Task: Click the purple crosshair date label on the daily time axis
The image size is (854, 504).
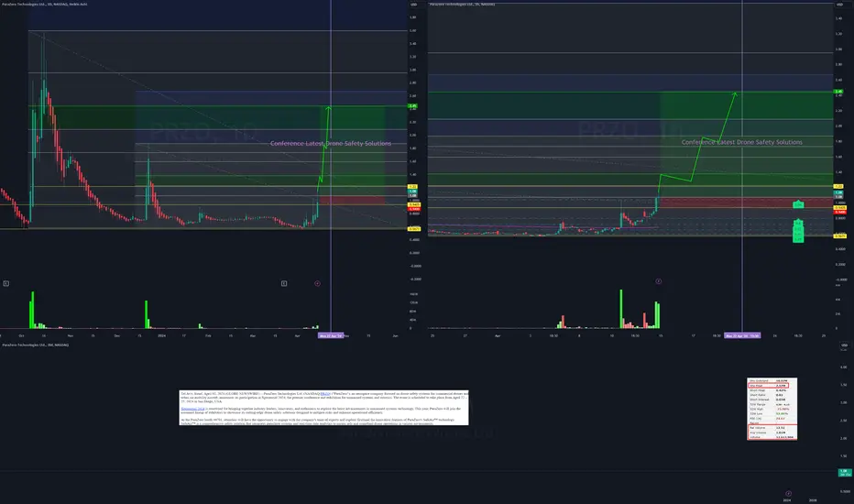Action: click(331, 335)
